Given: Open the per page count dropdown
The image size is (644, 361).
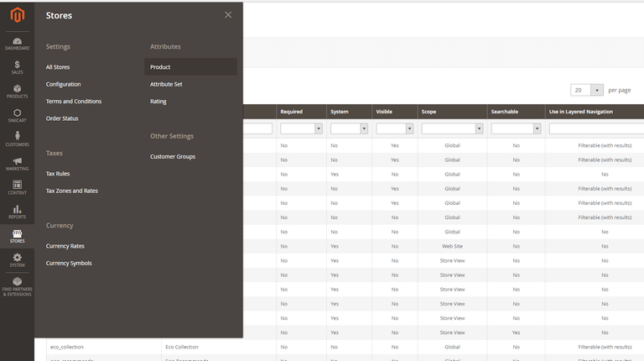Looking at the screenshot, I should coord(597,90).
